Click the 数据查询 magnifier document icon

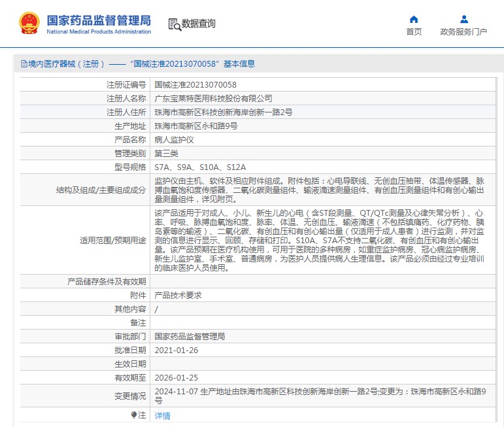[175, 24]
